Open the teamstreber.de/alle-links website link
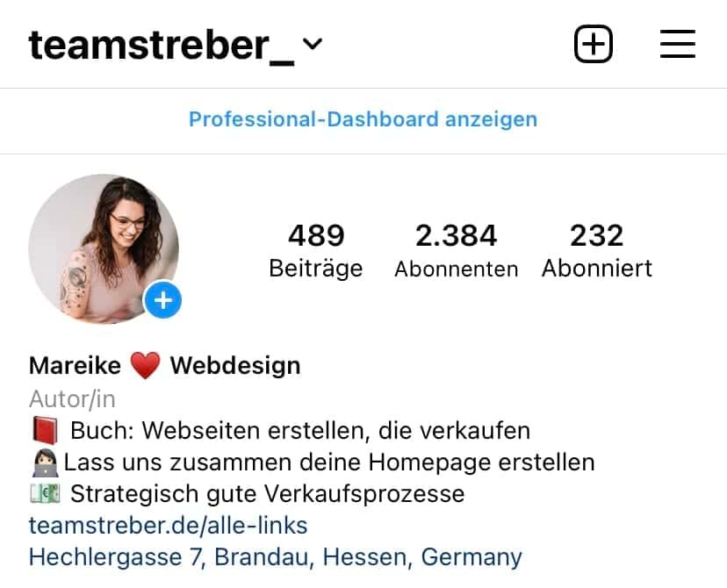 coord(169,526)
